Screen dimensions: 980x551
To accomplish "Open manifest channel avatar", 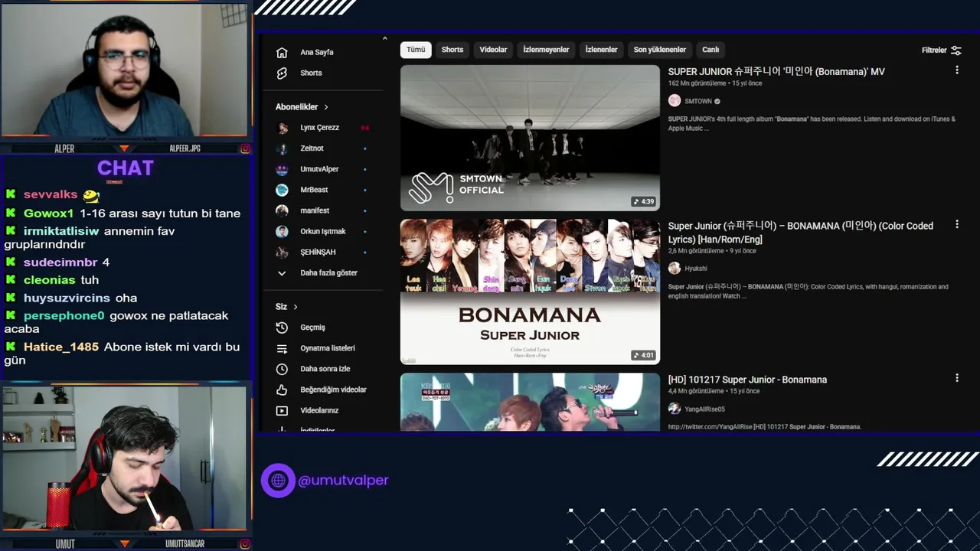I will 283,210.
